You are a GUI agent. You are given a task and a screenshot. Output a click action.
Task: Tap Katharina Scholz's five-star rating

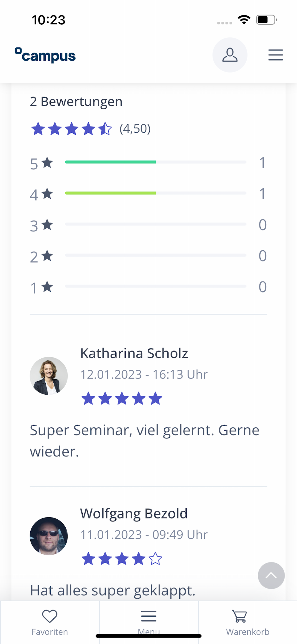point(122,398)
